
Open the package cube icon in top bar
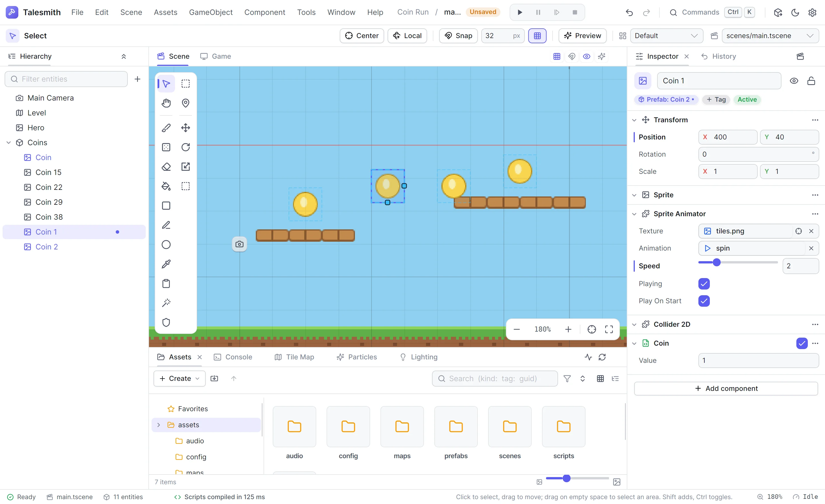pos(778,12)
